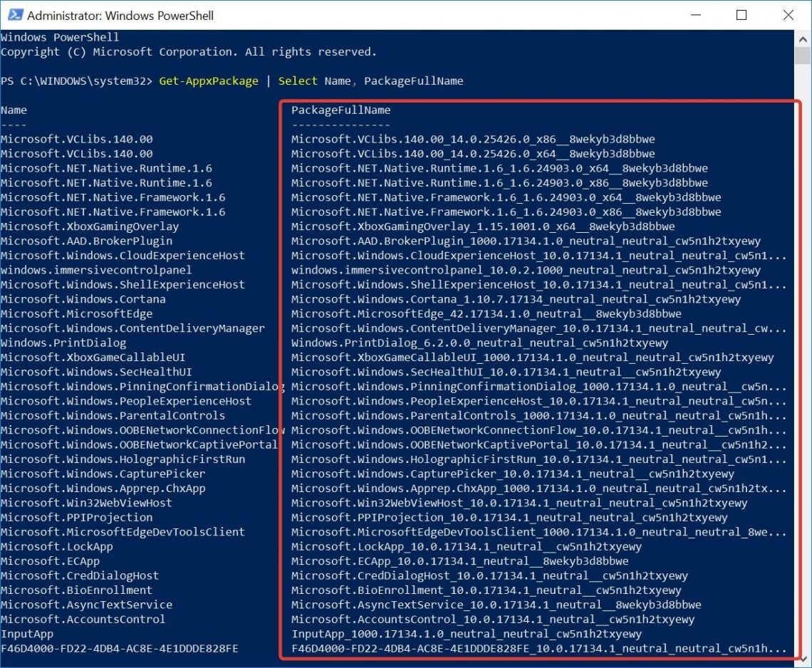Click XboxGameCallableUI_1000.17134.1.0 full name

(532, 357)
